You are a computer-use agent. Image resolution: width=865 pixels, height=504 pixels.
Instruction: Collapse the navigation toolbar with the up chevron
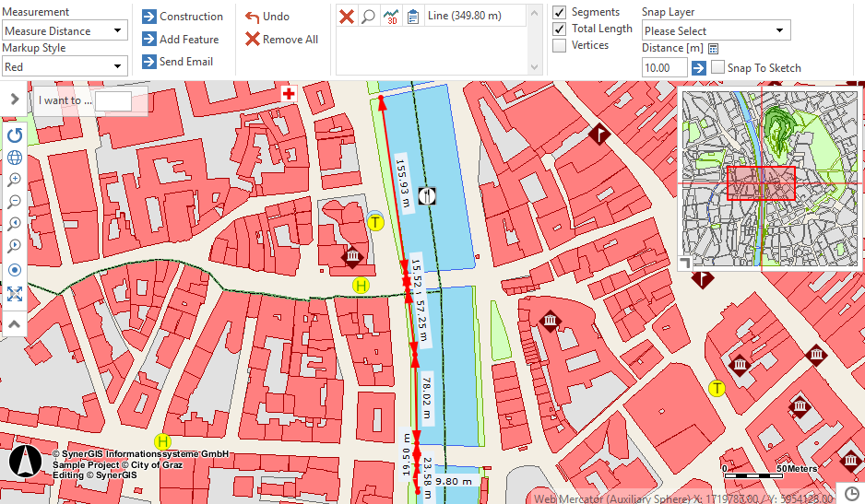(x=15, y=323)
